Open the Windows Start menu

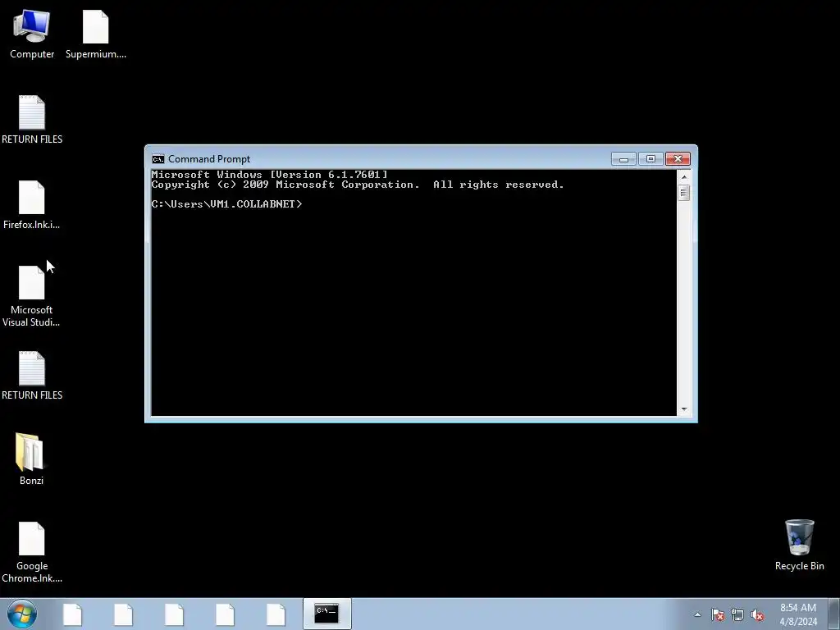pyautogui.click(x=22, y=614)
